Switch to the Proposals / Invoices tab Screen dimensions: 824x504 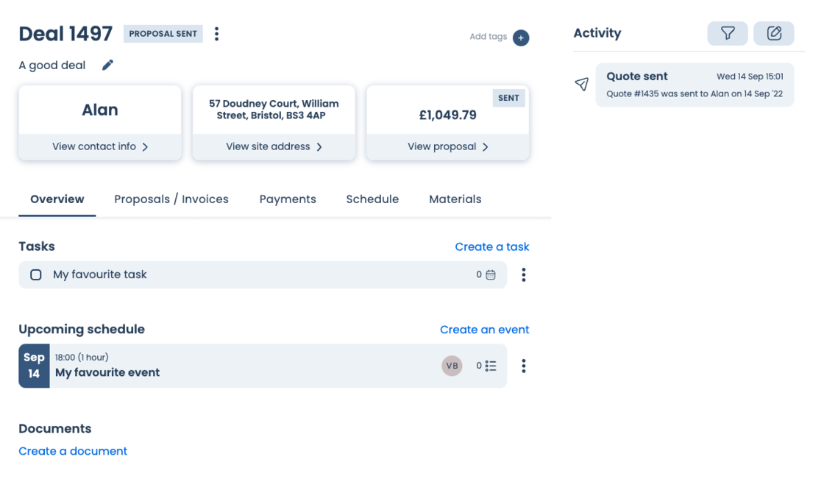click(x=171, y=199)
